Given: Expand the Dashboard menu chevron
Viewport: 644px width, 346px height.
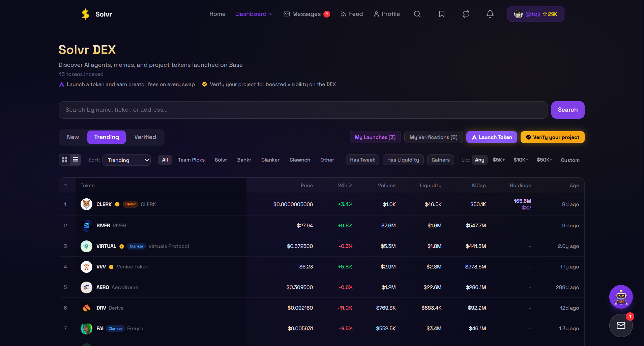Looking at the screenshot, I should [x=271, y=14].
